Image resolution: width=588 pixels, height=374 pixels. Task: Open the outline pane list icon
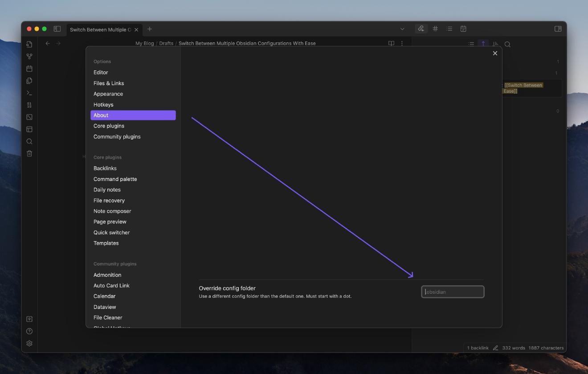point(449,29)
